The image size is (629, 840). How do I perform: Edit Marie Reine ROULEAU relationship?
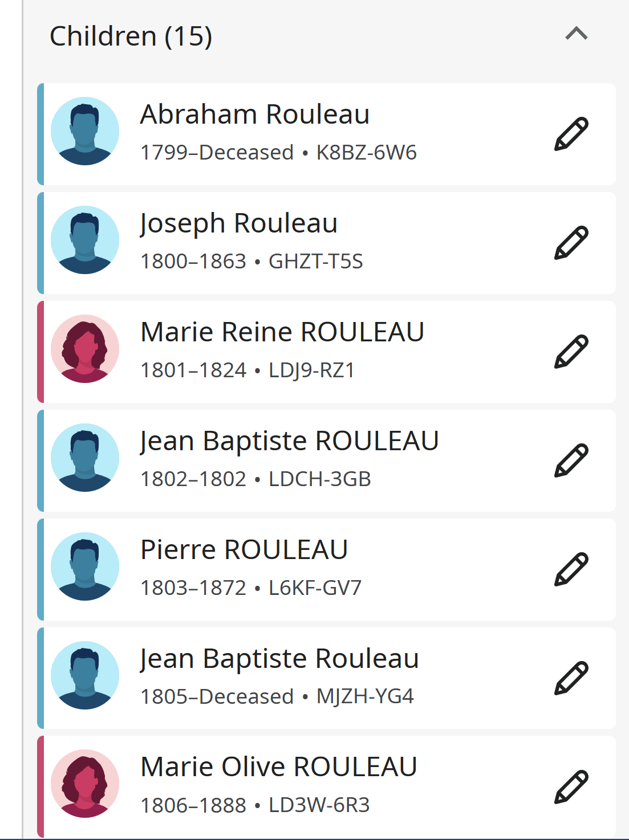click(571, 352)
